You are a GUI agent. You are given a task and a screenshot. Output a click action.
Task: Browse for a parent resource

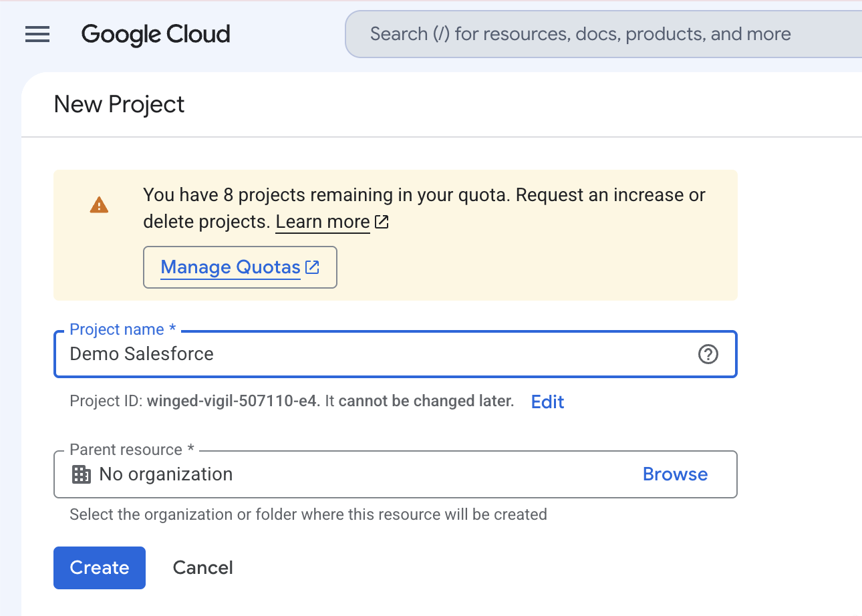(675, 474)
